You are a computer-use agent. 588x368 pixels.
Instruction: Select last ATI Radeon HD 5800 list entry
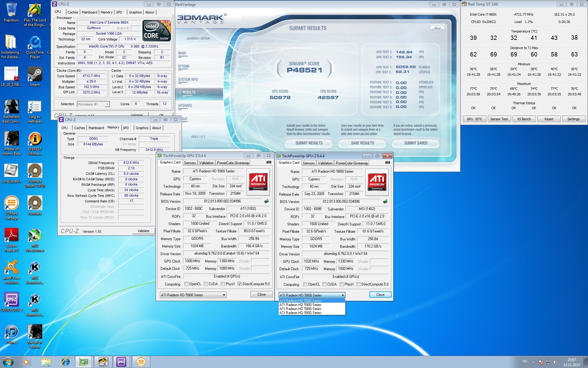[312, 313]
